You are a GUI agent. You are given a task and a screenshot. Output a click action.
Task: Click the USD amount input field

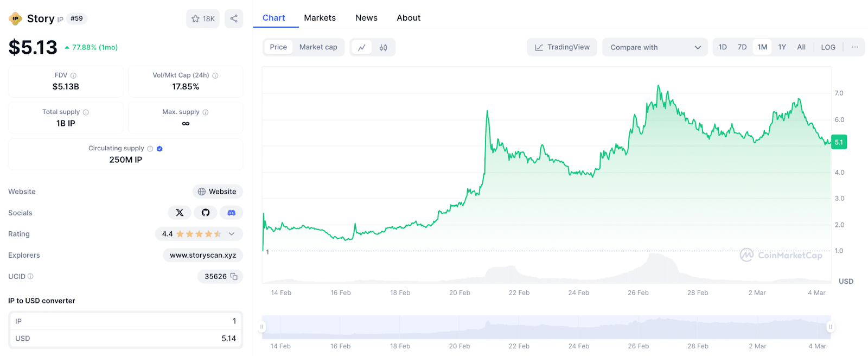[x=125, y=338]
